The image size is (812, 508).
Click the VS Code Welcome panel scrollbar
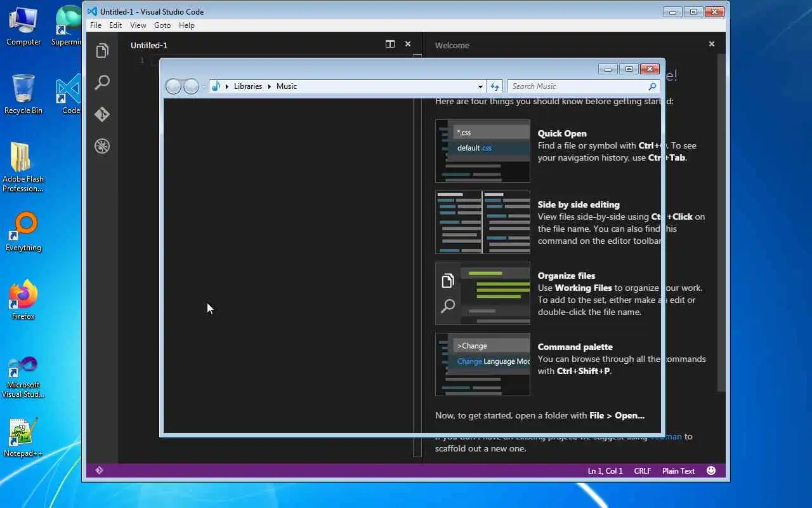pyautogui.click(x=721, y=222)
